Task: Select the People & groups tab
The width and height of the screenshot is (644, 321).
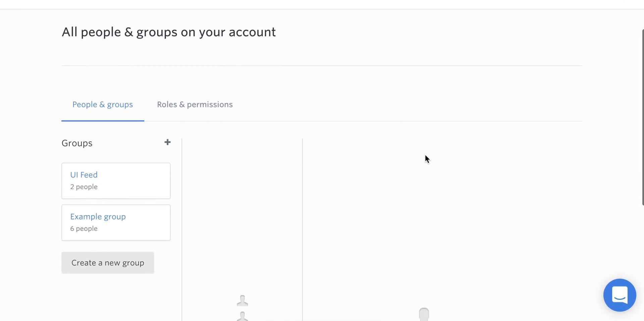Action: tap(103, 104)
